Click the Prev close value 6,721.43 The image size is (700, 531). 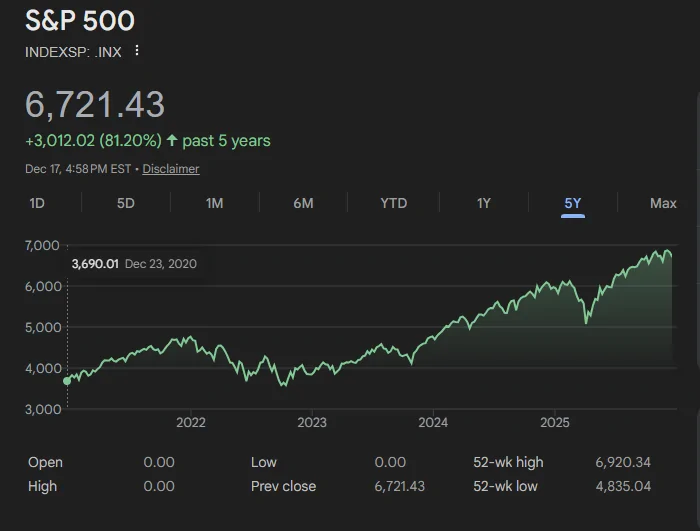pos(399,486)
